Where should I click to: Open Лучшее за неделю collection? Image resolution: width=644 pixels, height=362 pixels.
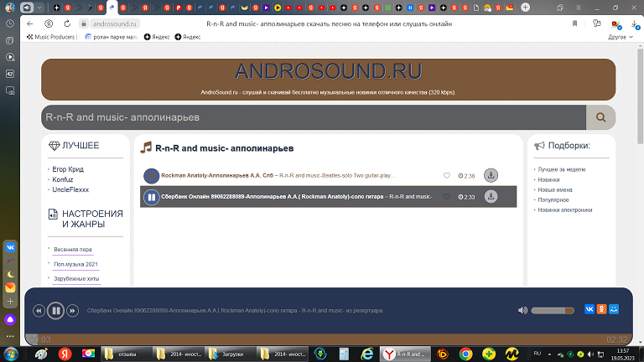[x=562, y=169]
